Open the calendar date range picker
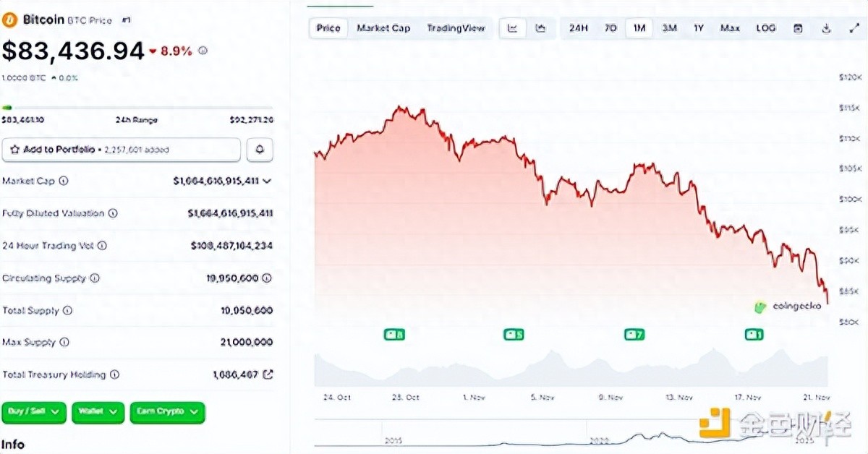The height and width of the screenshot is (454, 868). (798, 28)
